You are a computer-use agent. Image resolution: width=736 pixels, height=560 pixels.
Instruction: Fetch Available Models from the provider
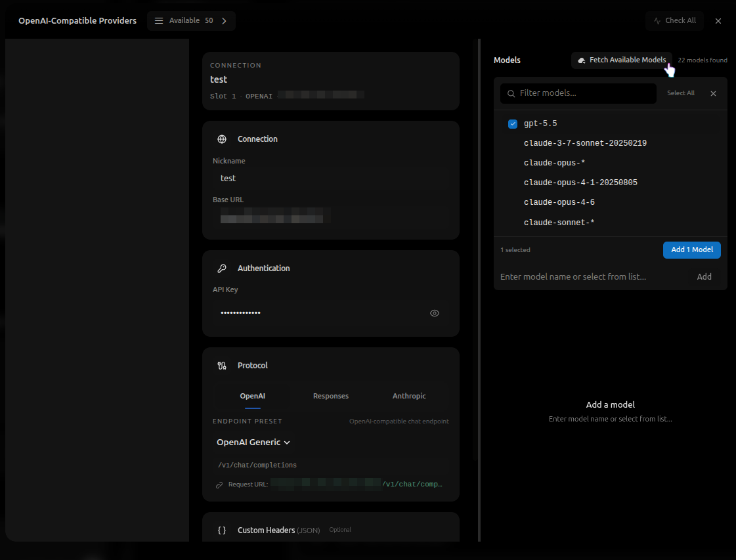[x=622, y=60]
